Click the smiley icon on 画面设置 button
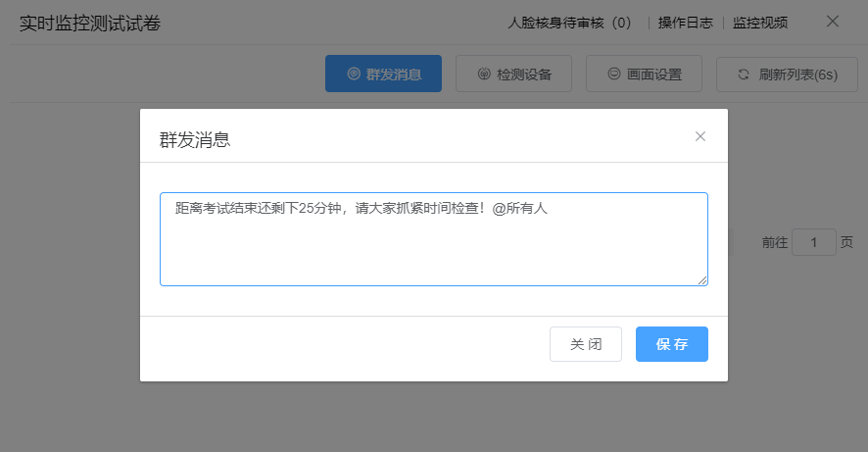 613,75
